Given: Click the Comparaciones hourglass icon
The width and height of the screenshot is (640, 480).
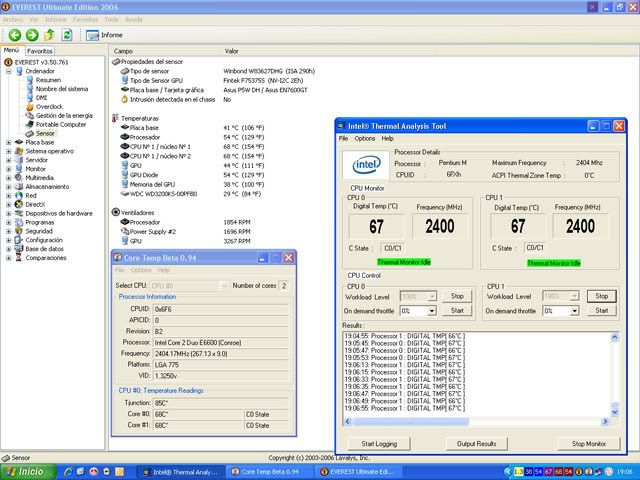Looking at the screenshot, I should click(19, 258).
